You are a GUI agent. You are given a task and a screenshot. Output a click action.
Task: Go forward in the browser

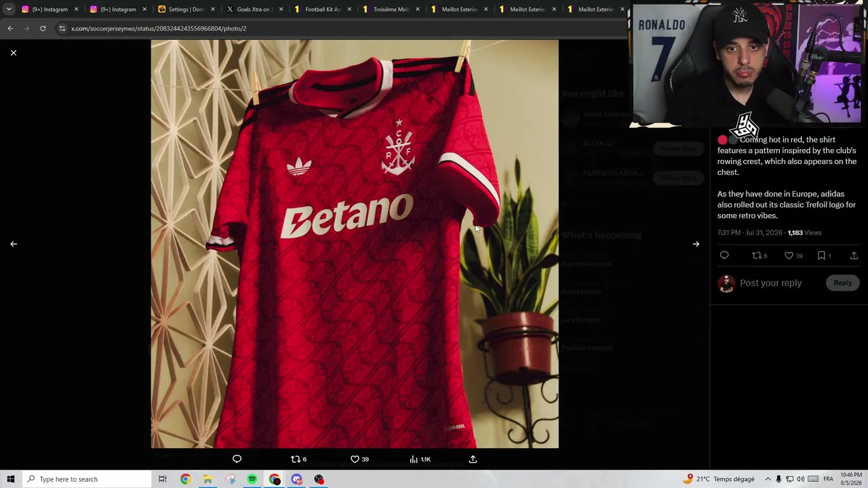tap(26, 28)
